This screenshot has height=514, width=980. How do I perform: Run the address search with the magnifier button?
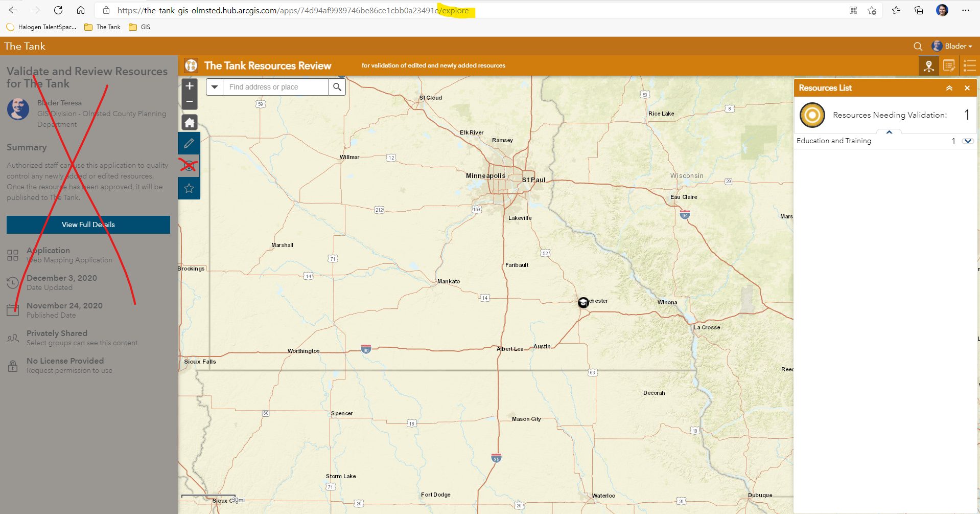[x=337, y=86]
